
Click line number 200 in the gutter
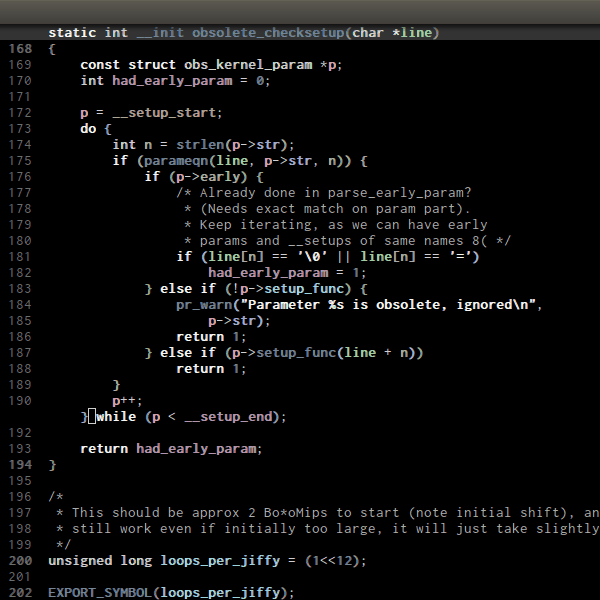pos(20,561)
